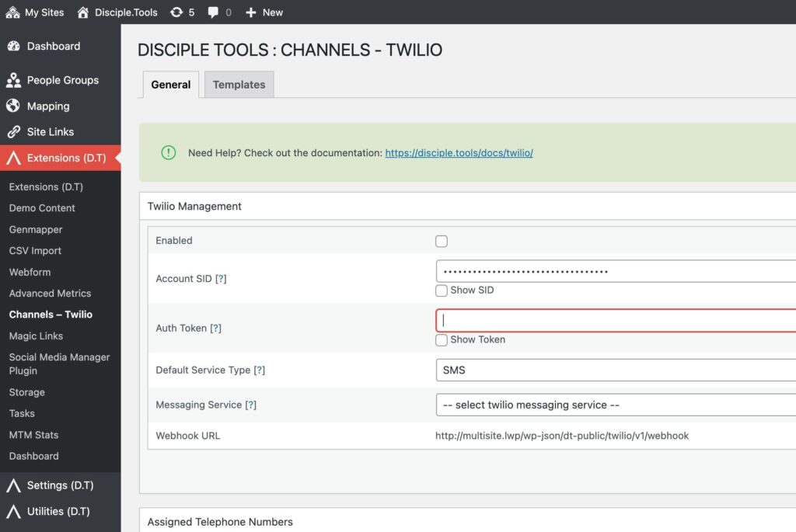This screenshot has height=532, width=796.
Task: Tick the Enabled checkbox
Action: [x=442, y=242]
